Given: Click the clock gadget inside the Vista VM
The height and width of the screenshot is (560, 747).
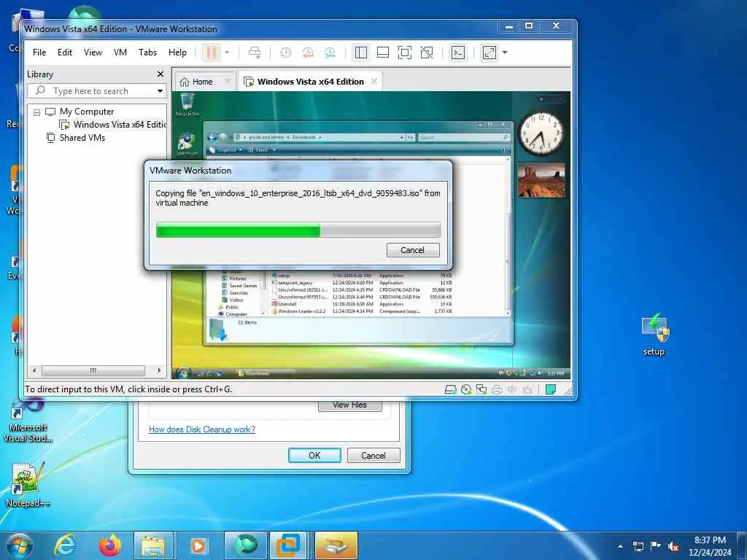Looking at the screenshot, I should tap(541, 133).
